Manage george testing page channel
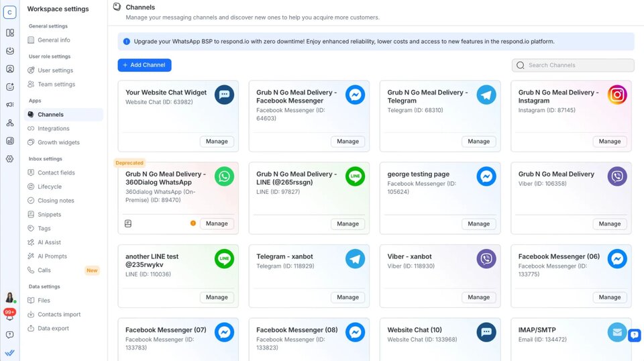 478,224
